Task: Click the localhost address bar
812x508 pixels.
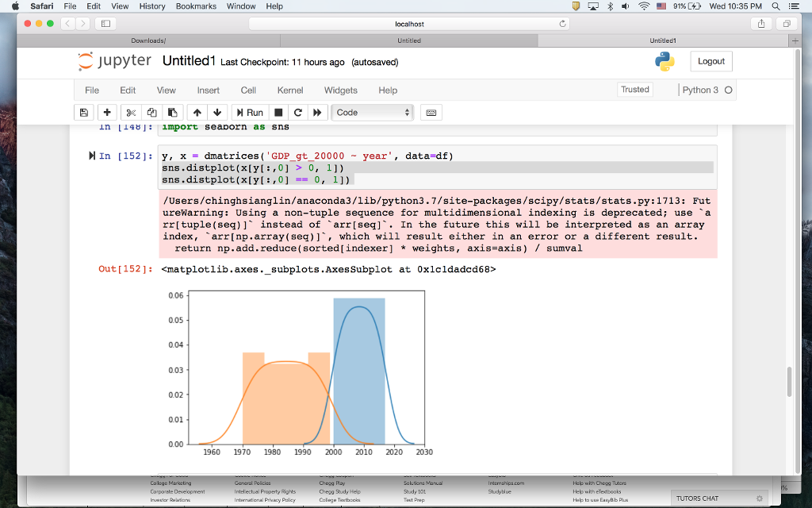Action: [409, 24]
